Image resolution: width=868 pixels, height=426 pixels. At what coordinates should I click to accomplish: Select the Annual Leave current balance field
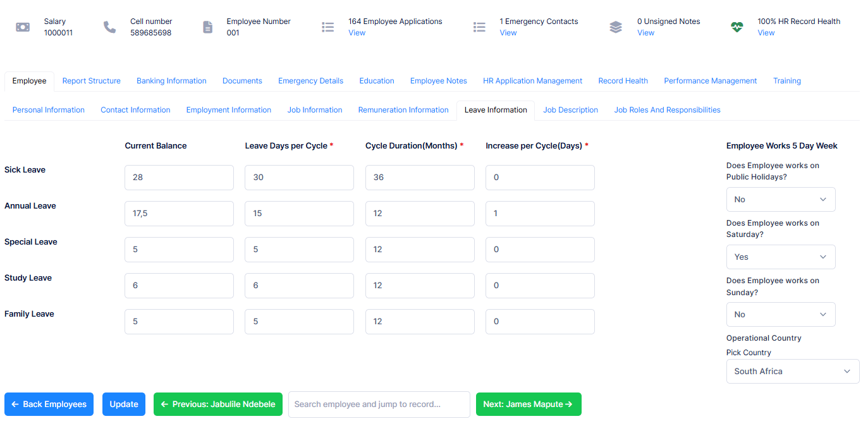(x=179, y=214)
